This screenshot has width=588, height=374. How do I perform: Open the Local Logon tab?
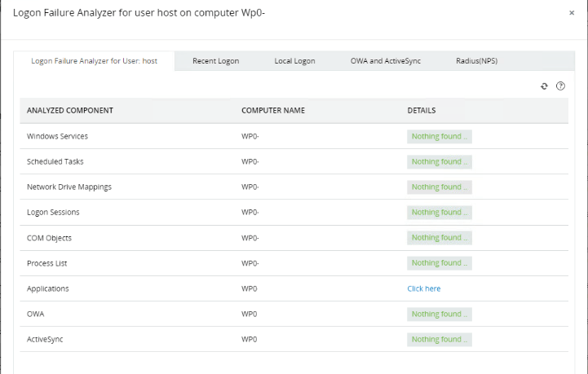294,61
